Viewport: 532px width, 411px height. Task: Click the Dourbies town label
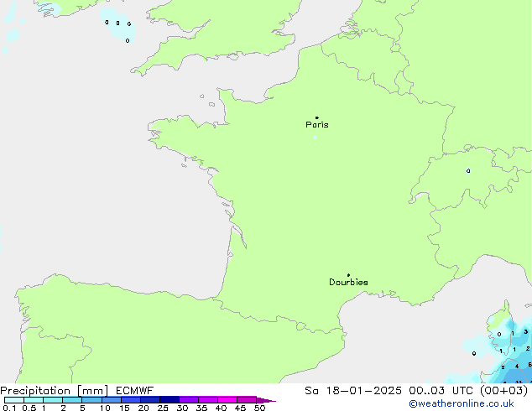click(x=348, y=283)
